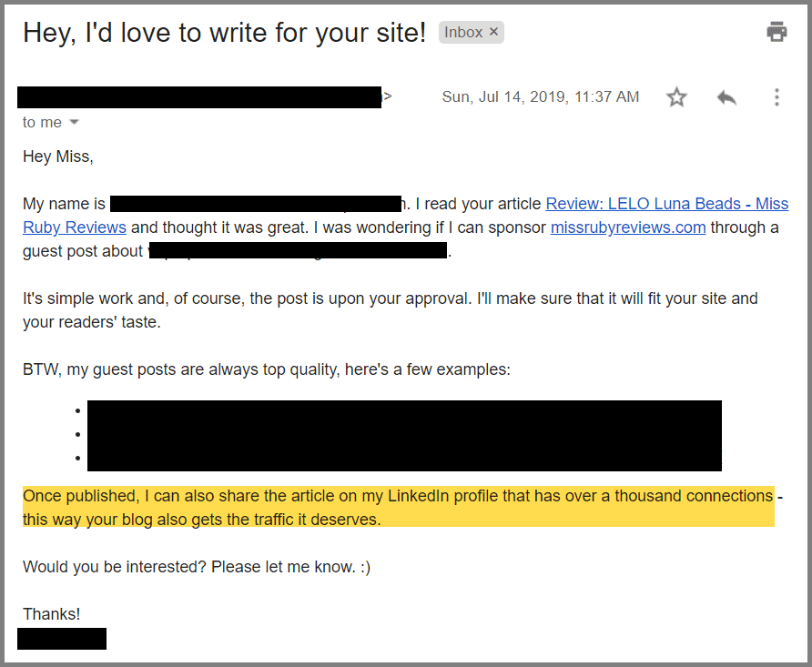The width and height of the screenshot is (812, 667).
Task: Star this email from Jul 14
Action: click(676, 97)
